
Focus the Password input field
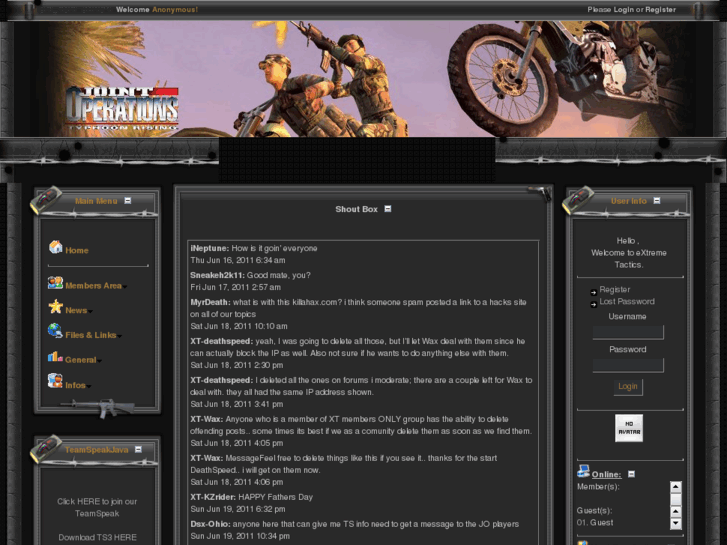[628, 365]
